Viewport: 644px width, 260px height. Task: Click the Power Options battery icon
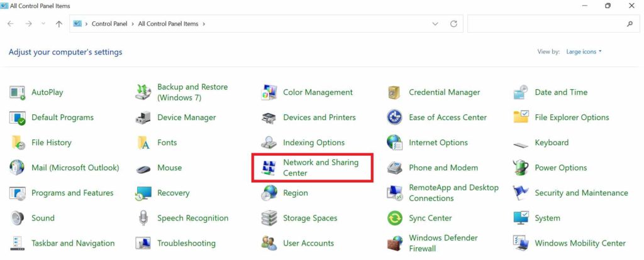pyautogui.click(x=521, y=167)
